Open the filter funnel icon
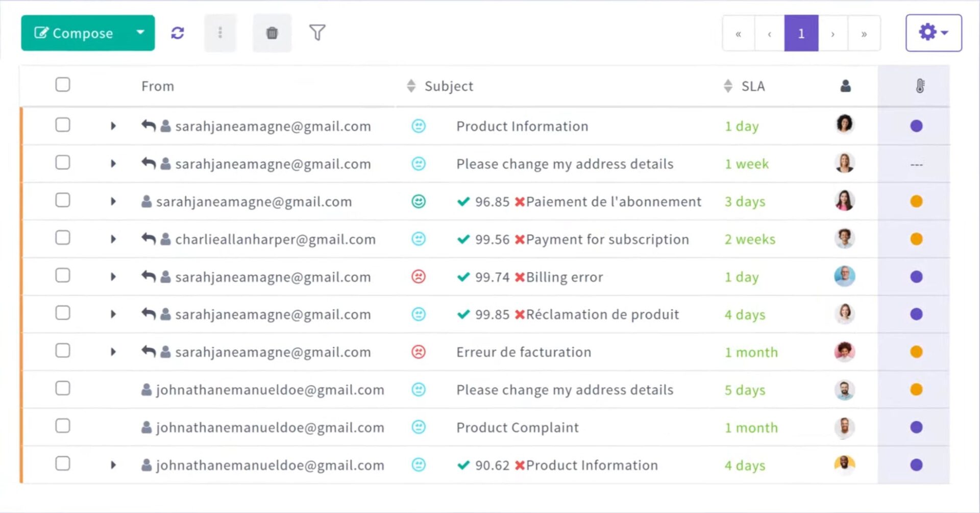Screen dimensions: 980x513 tap(317, 33)
